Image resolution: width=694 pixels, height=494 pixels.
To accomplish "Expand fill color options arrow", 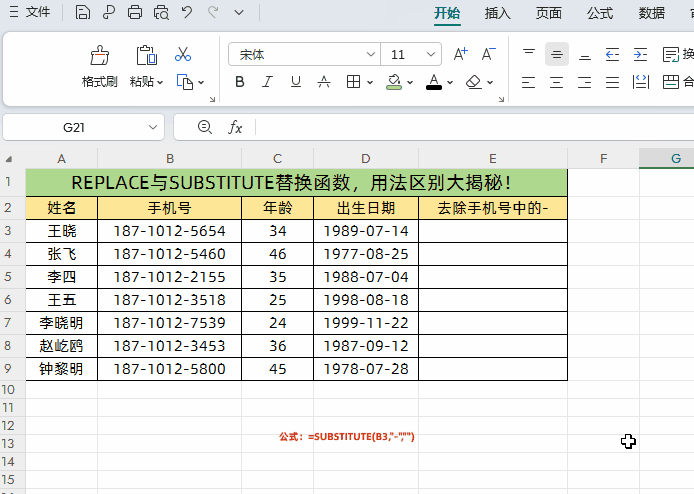I will coord(410,82).
